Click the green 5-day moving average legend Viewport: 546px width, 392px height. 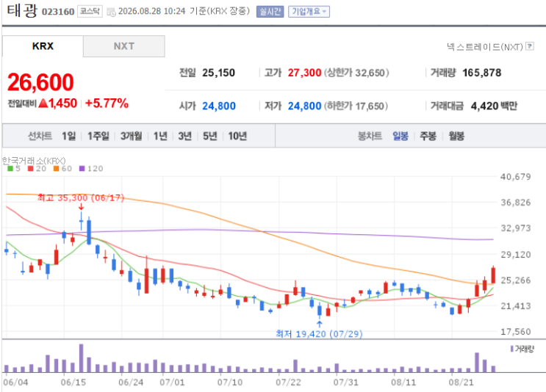click(x=14, y=169)
